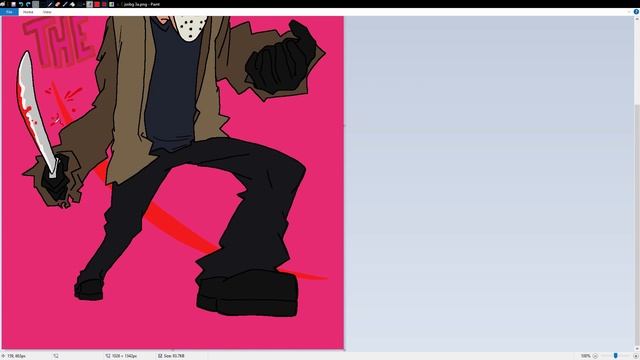Click the 100% zoom level text
Screen dimensions: 640x360
click(x=586, y=356)
